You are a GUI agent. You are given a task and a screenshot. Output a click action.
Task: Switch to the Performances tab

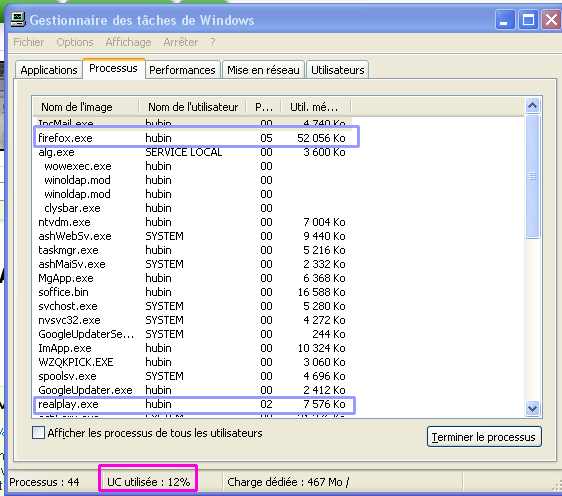pyautogui.click(x=182, y=70)
